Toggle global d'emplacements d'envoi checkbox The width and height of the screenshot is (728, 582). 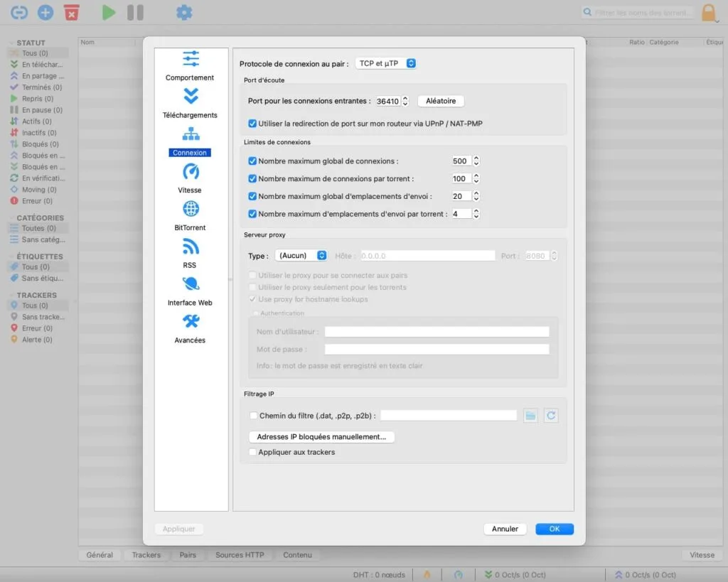[252, 196]
